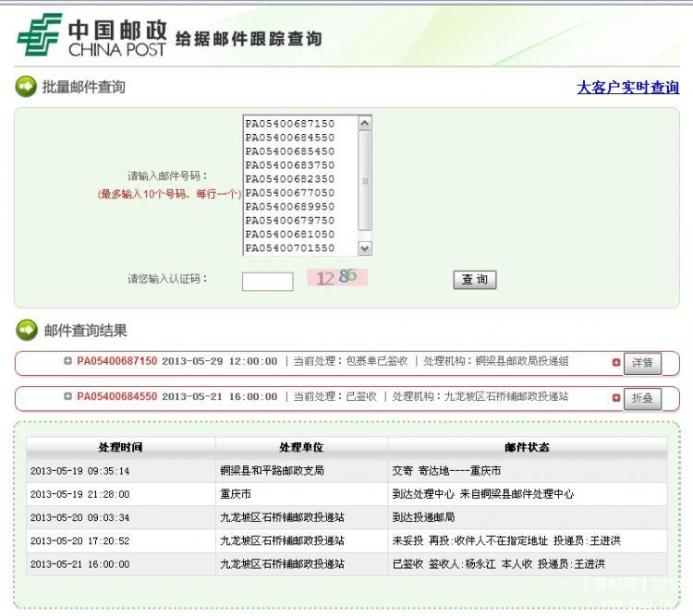Click PA05400677050 line in textarea
Screen dimensions: 693x616
coord(290,193)
